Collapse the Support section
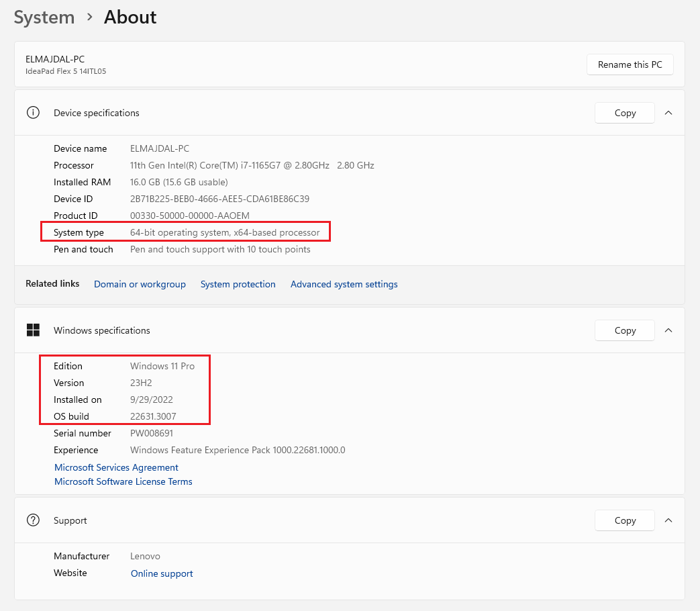Viewport: 700px width, 611px height. [668, 520]
